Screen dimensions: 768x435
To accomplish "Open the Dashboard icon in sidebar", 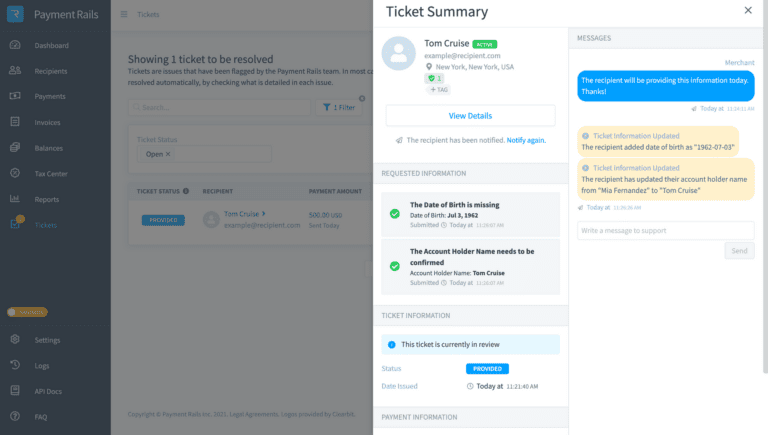I will [x=15, y=46].
